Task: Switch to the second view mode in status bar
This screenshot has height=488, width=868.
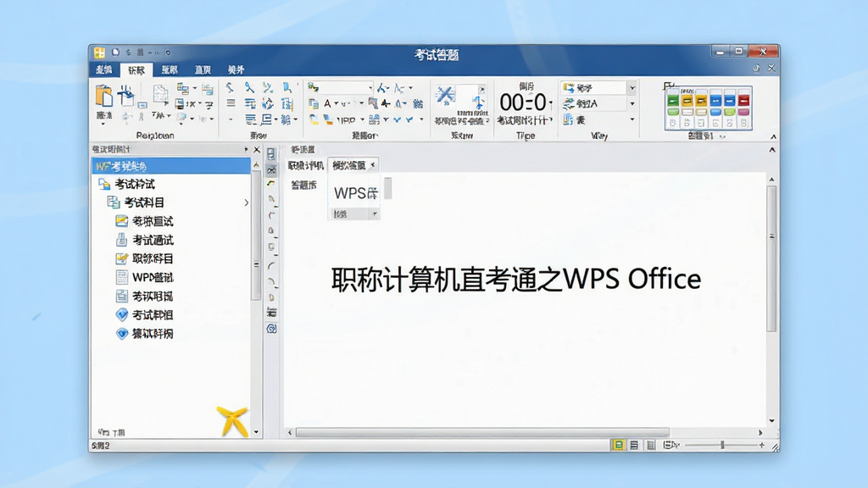Action: 634,445
